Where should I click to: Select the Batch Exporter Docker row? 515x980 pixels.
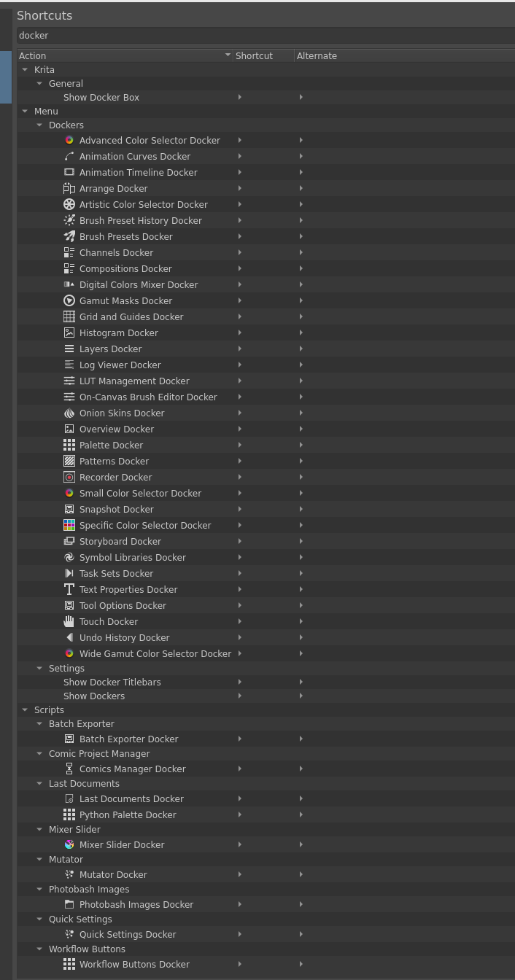[266, 739]
